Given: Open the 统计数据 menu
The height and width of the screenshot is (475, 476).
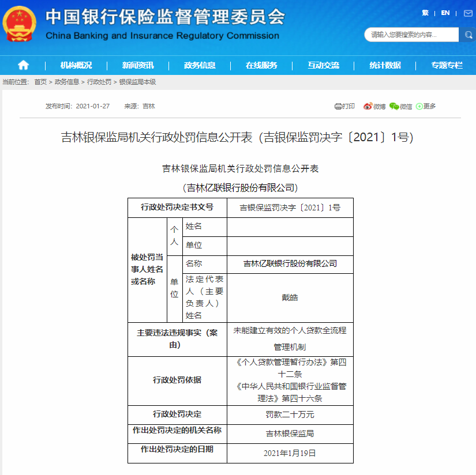Looking at the screenshot, I should click(385, 65).
